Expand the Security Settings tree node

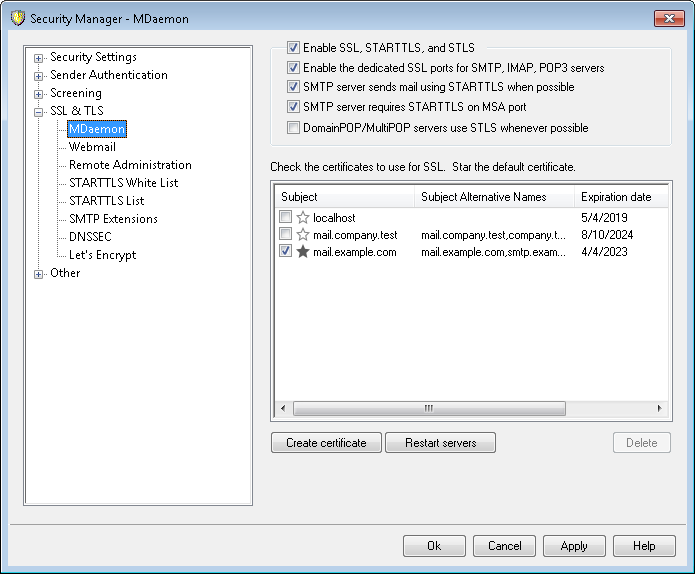point(39,58)
